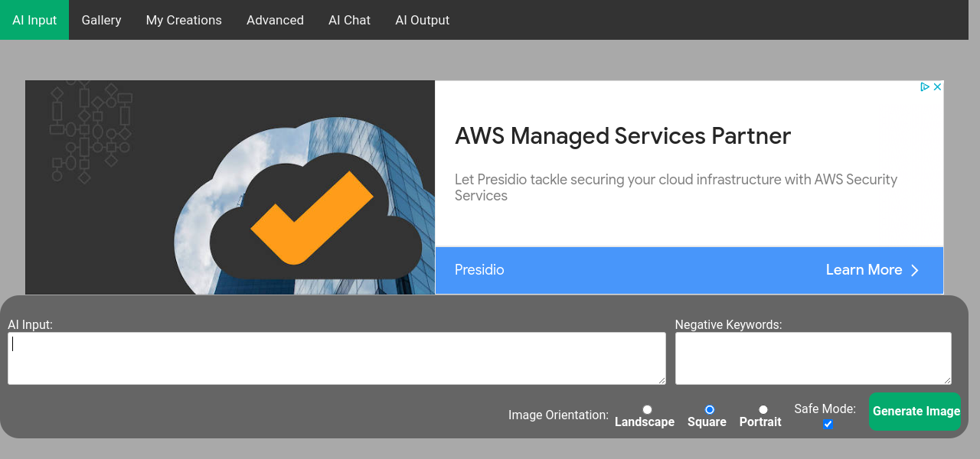Select the AI Input tab
This screenshot has width=980, height=459.
(x=34, y=20)
